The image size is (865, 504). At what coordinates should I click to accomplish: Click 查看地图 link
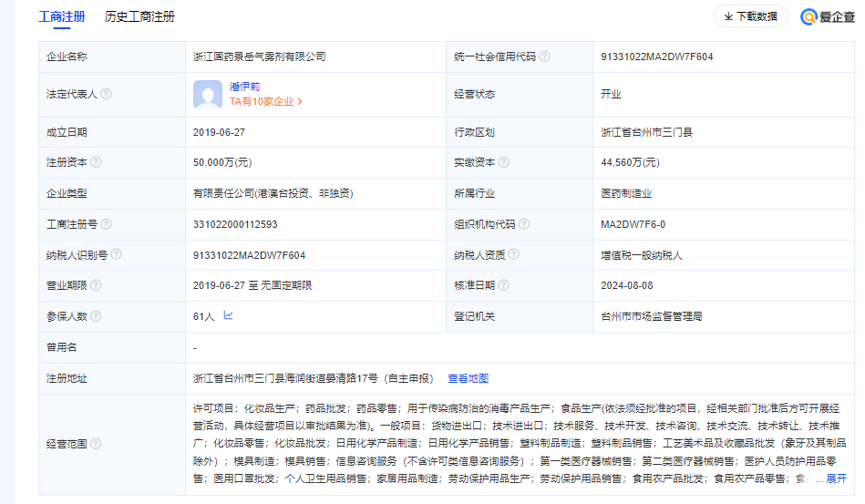point(468,378)
